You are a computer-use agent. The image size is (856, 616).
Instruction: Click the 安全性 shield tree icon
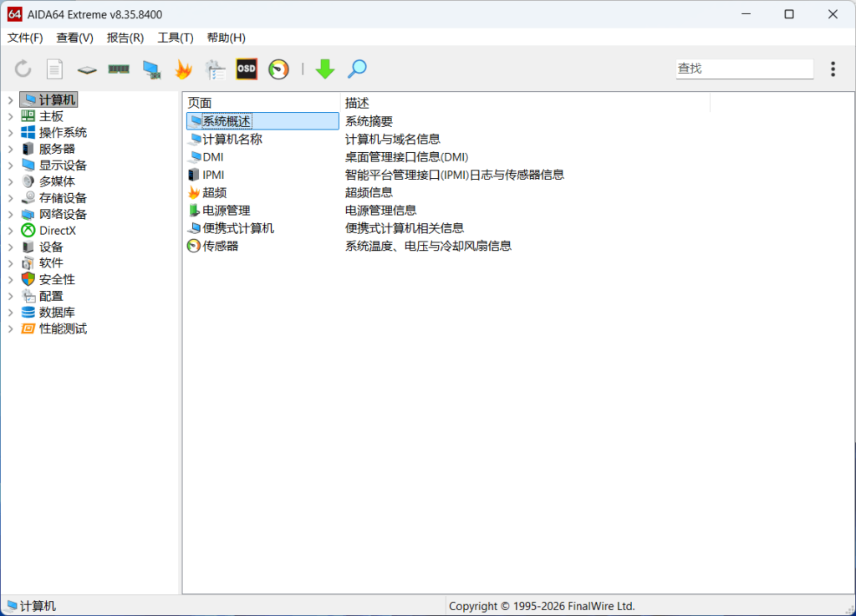[28, 279]
